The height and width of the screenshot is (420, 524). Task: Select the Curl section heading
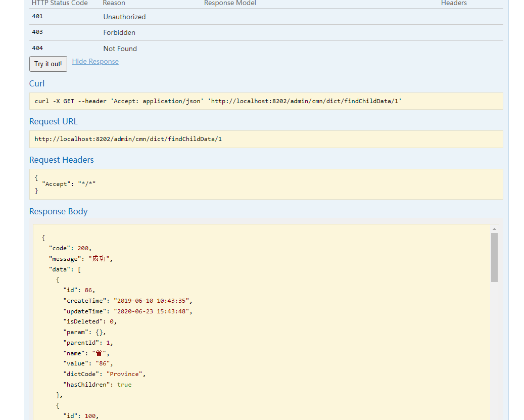pos(37,83)
